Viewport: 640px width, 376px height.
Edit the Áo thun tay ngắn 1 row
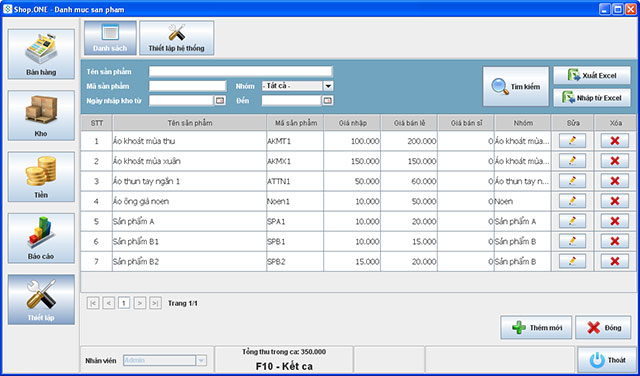(572, 181)
